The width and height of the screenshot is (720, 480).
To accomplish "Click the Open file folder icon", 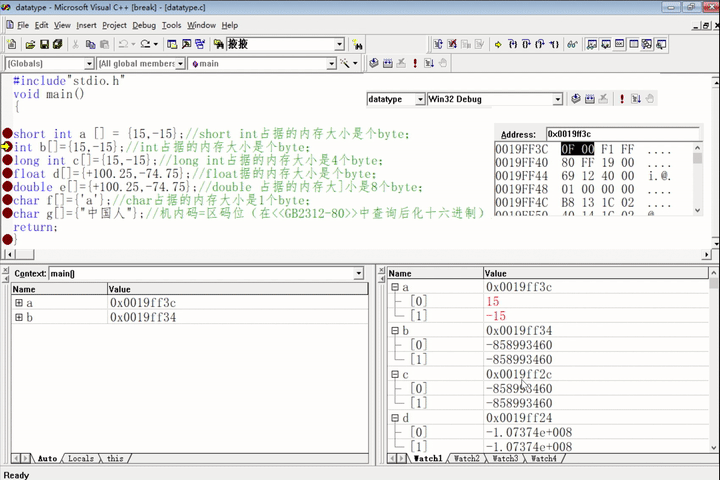I will [x=30, y=44].
